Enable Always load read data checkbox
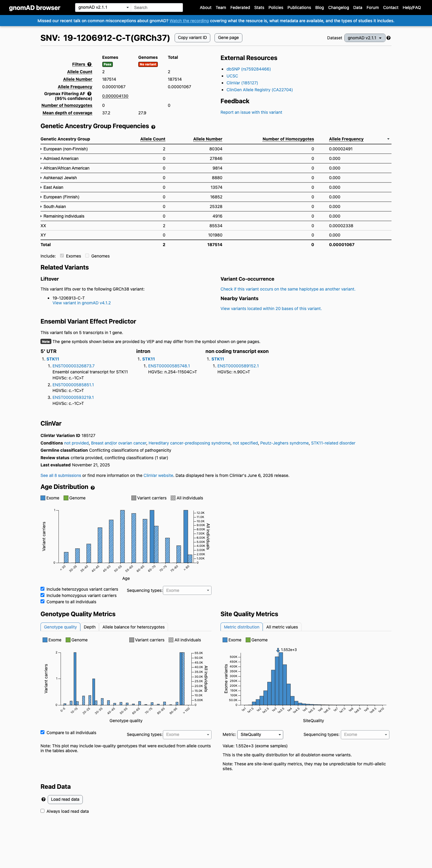432x868 pixels. pos(42,811)
